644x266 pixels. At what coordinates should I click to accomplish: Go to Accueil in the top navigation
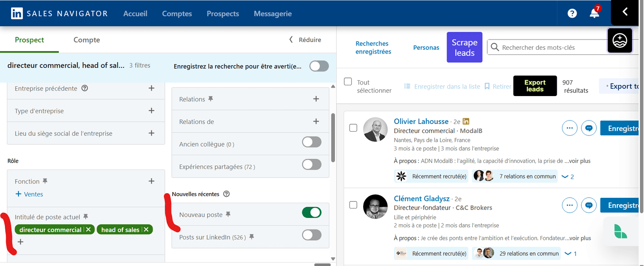pyautogui.click(x=135, y=13)
